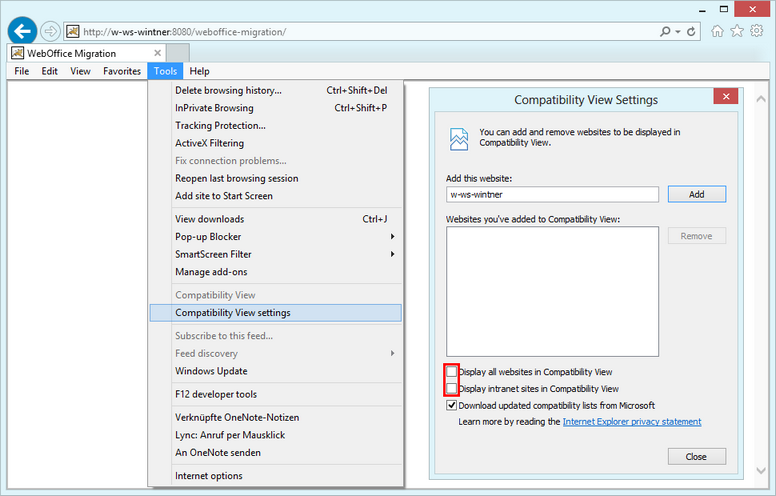776x496 pixels.
Task: Click the Forward navigation arrow
Action: click(x=50, y=32)
